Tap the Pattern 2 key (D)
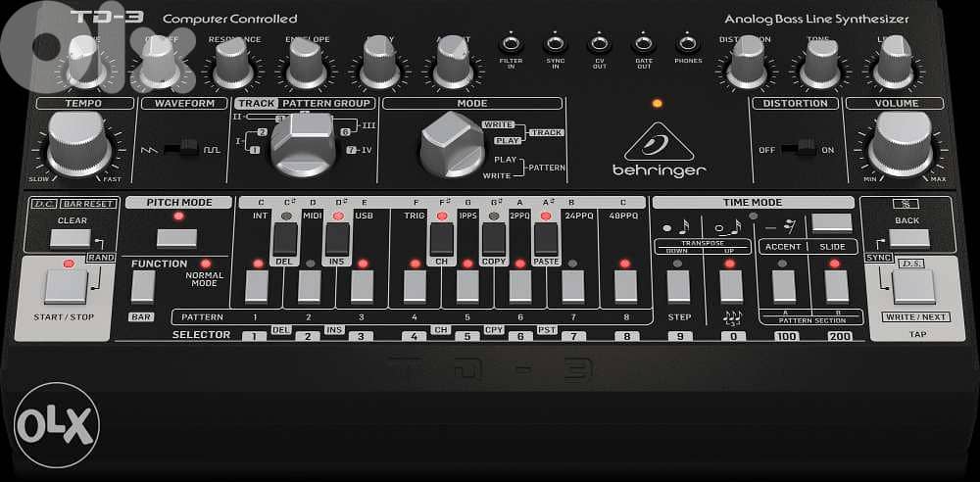 tap(310, 287)
